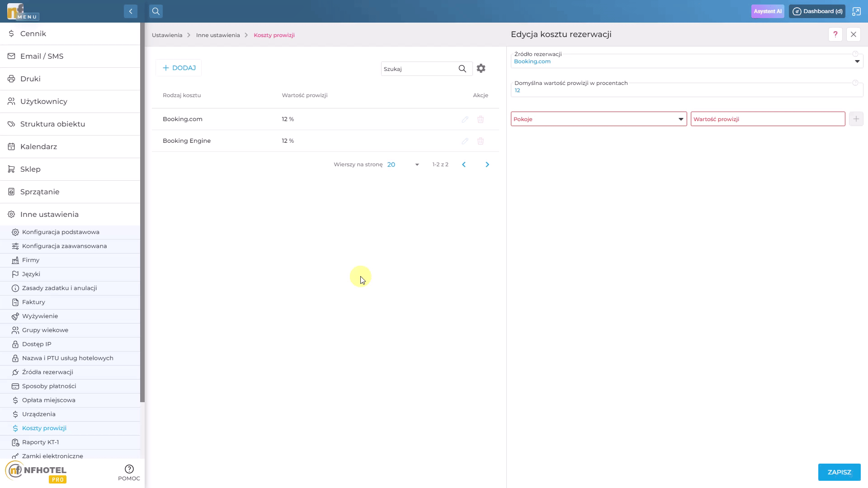This screenshot has height=488, width=868.
Task: Open the question mark help in edit panel
Action: [x=835, y=34]
